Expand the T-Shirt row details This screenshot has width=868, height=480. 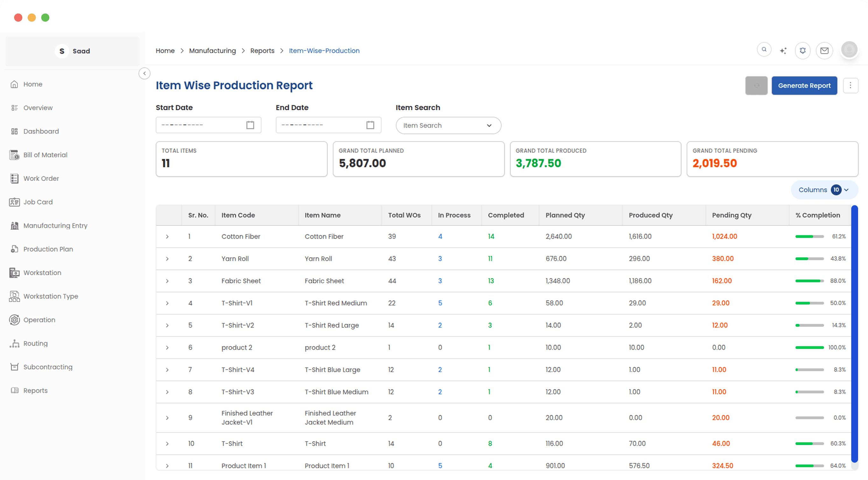coord(167,444)
